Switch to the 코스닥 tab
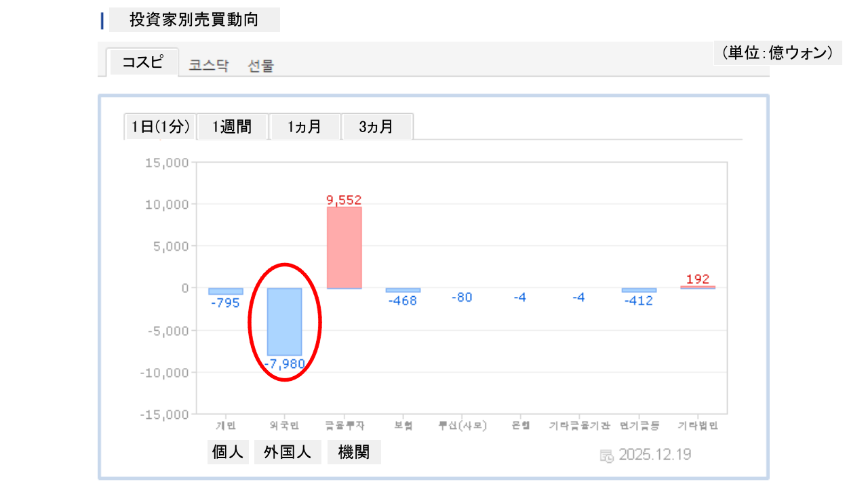The height and width of the screenshot is (488, 868). tap(209, 66)
